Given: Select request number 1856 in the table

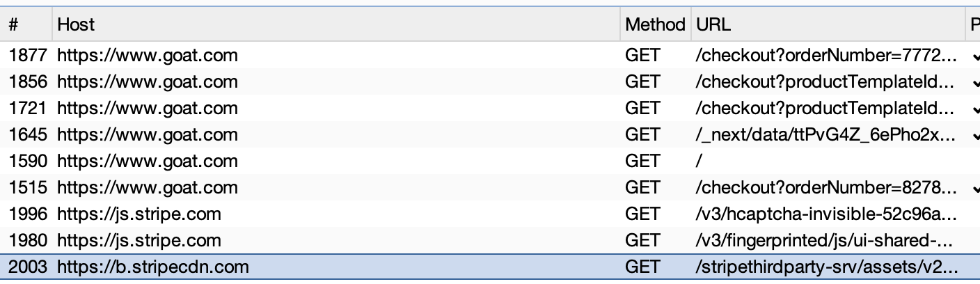Looking at the screenshot, I should [x=28, y=82].
